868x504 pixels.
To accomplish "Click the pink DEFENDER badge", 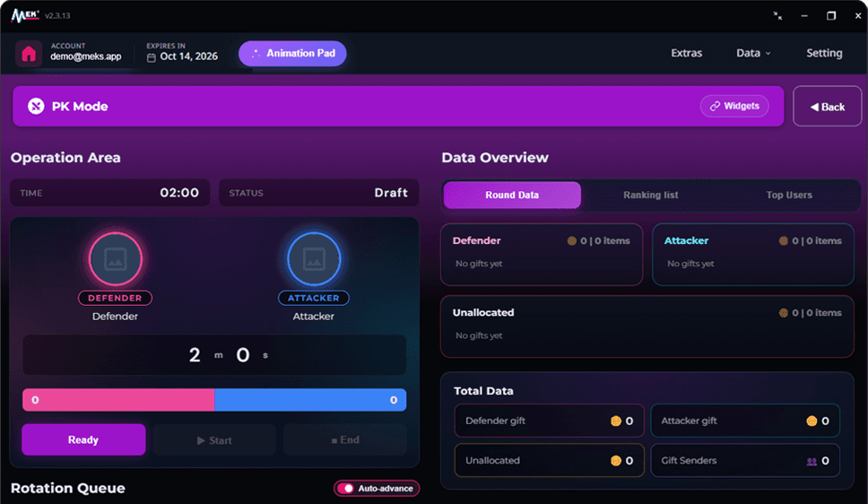I will pyautogui.click(x=115, y=298).
